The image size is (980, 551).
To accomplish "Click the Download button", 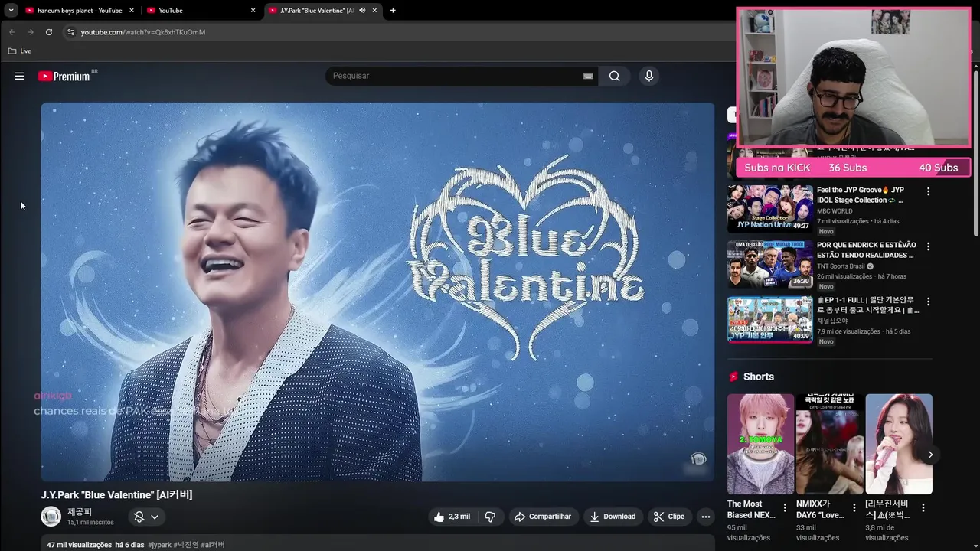I will coord(612,517).
